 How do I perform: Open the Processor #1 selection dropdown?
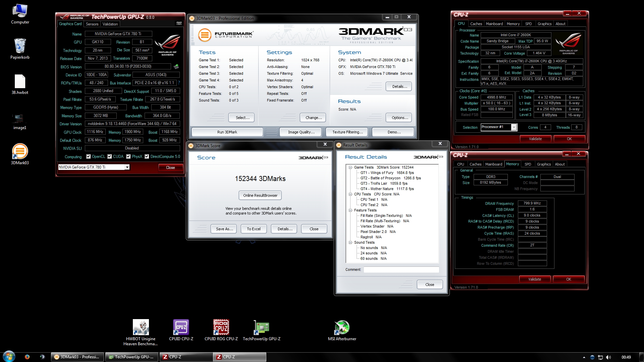514,127
